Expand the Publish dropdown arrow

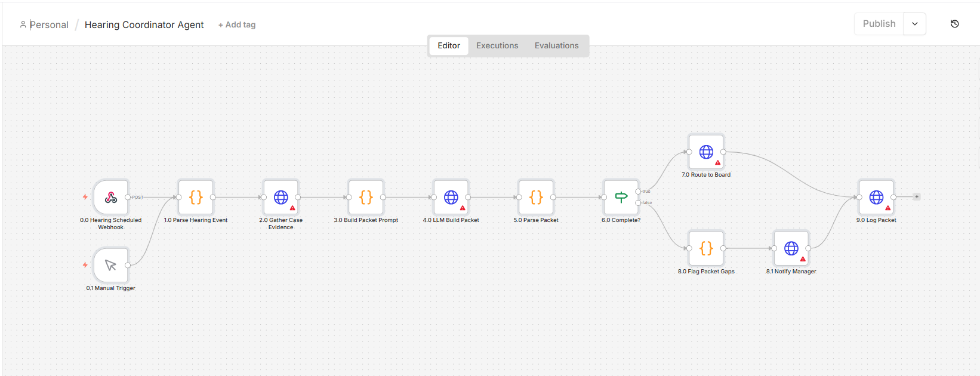(915, 24)
